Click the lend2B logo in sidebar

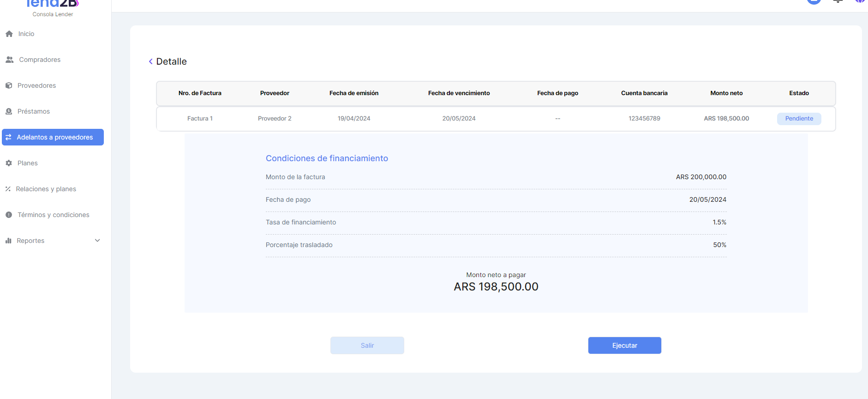pyautogui.click(x=53, y=5)
